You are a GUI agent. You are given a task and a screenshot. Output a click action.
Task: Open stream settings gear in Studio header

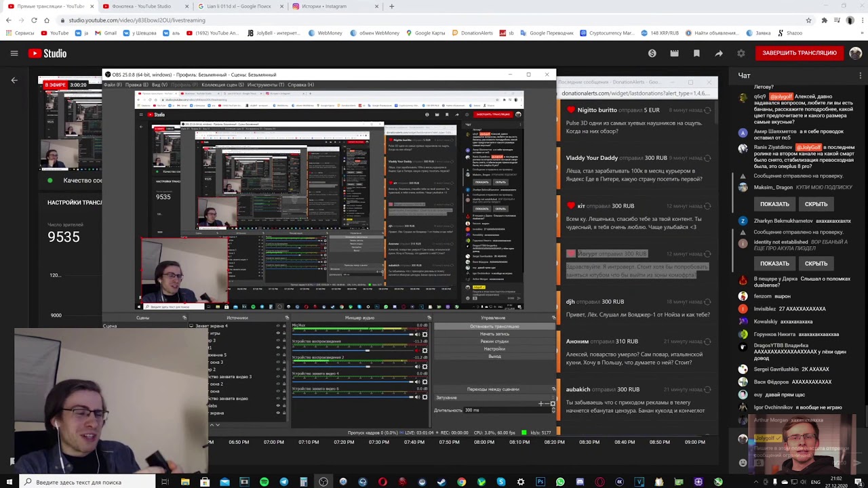[741, 53]
